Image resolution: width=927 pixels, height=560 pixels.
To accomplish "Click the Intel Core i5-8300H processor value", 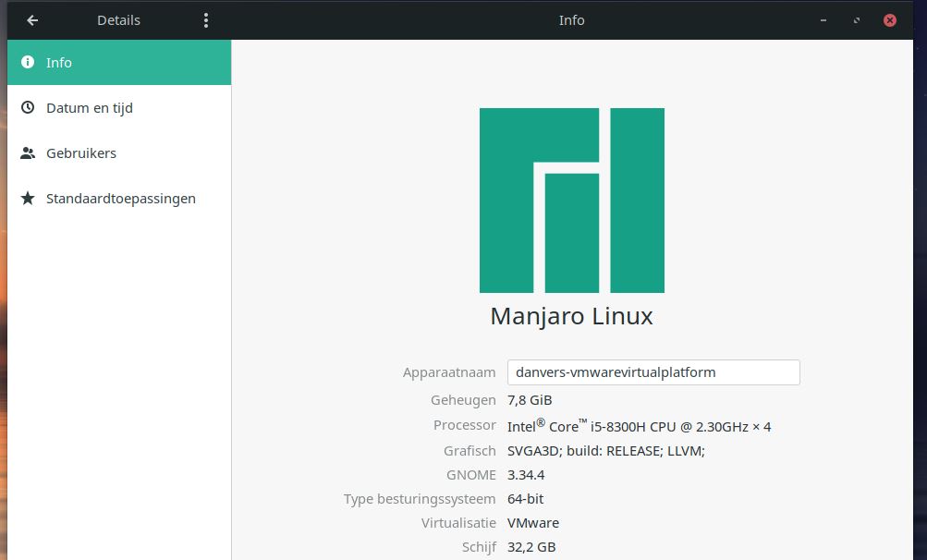I will (x=639, y=426).
